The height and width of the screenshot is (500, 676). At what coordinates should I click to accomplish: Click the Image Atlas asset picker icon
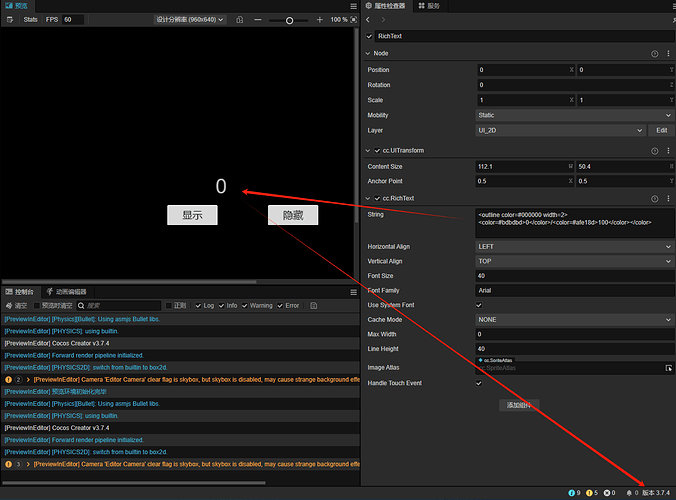(669, 368)
